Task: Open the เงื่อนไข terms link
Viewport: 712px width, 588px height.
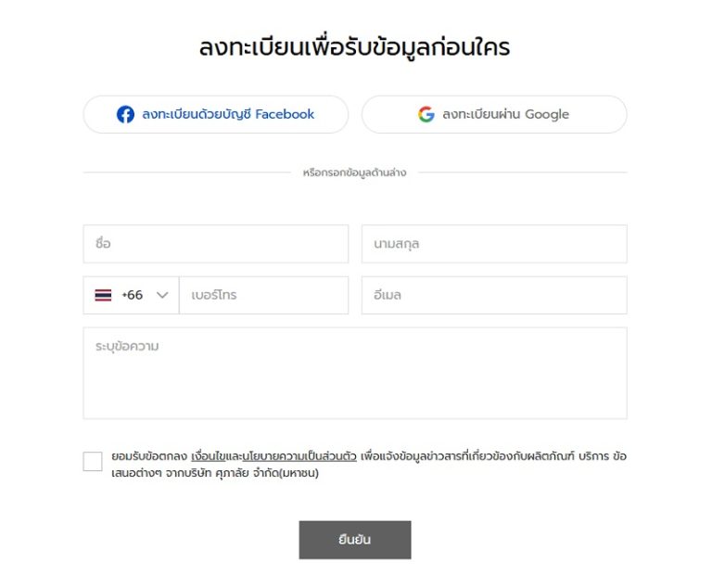Action: click(x=208, y=455)
